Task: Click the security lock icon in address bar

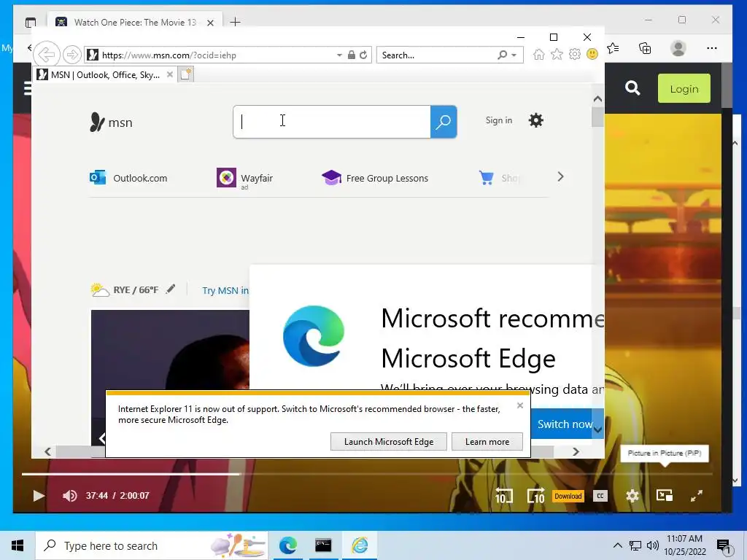Action: (351, 55)
